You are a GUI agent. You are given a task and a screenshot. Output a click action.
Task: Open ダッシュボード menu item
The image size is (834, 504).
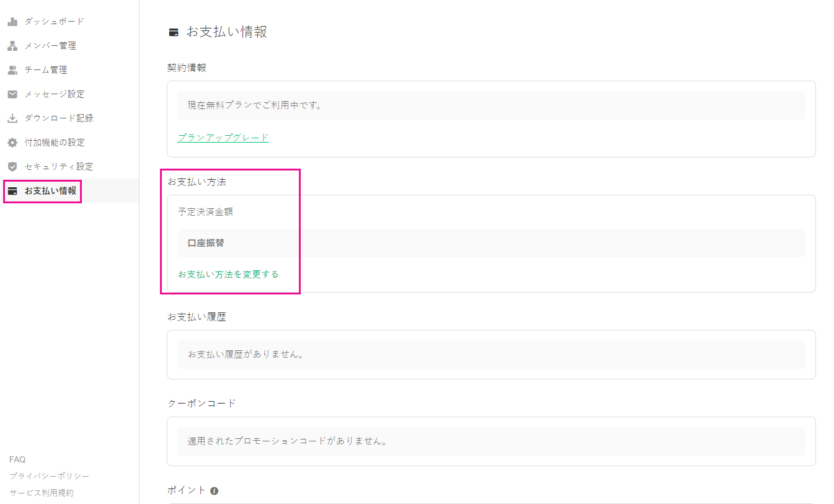[54, 22]
